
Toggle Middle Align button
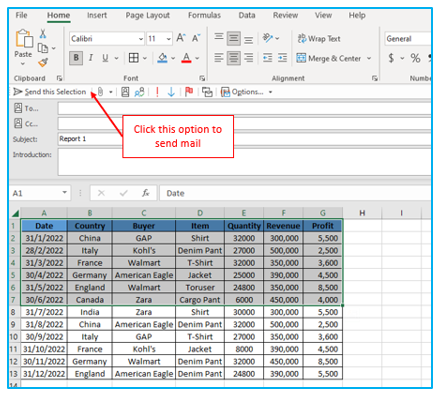click(234, 39)
